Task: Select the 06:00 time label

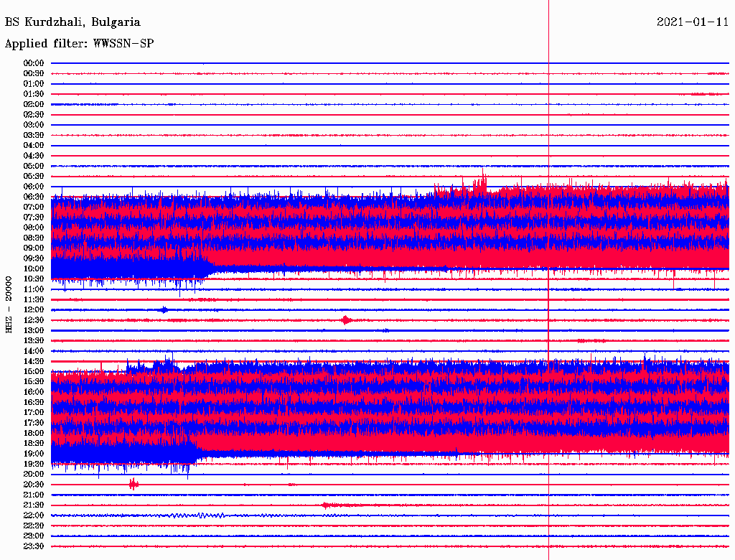Action: point(34,186)
